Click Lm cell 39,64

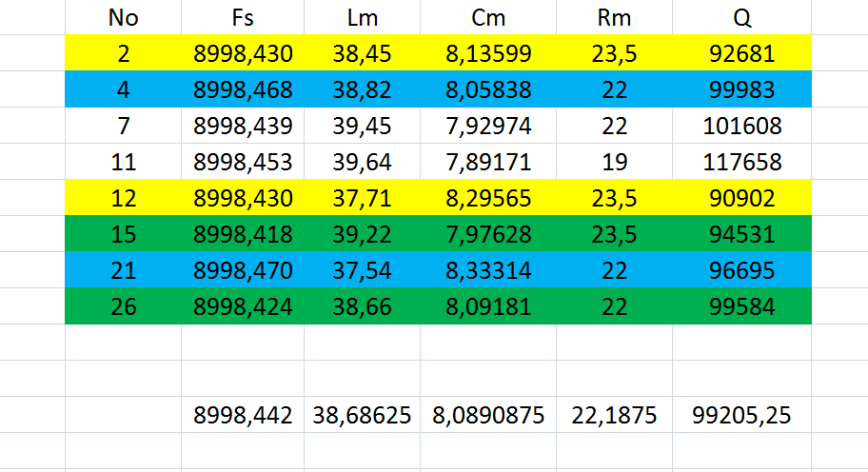click(362, 162)
